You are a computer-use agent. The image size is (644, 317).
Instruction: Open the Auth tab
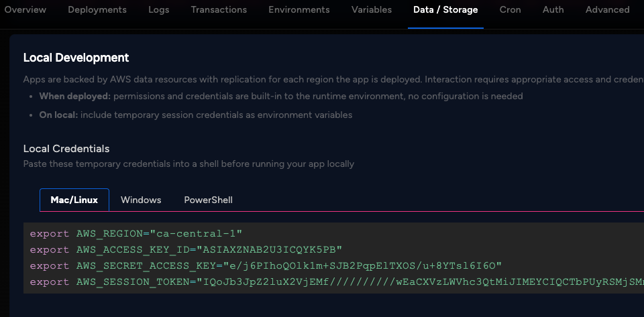click(553, 10)
